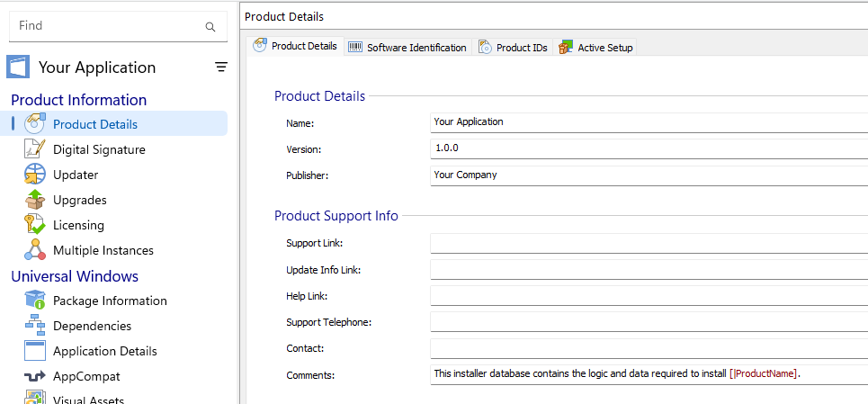
Task: Open the AppCompat page label
Action: coord(86,376)
